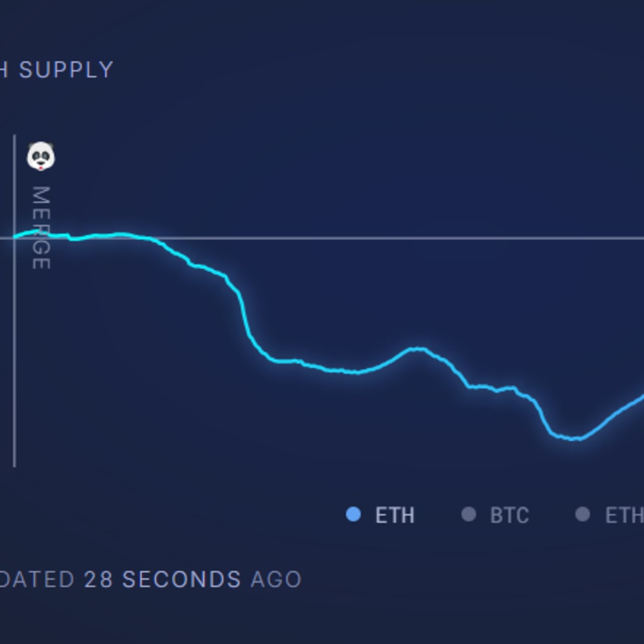644x644 pixels.
Task: Toggle the ETH series in the legend
Action: [382, 515]
